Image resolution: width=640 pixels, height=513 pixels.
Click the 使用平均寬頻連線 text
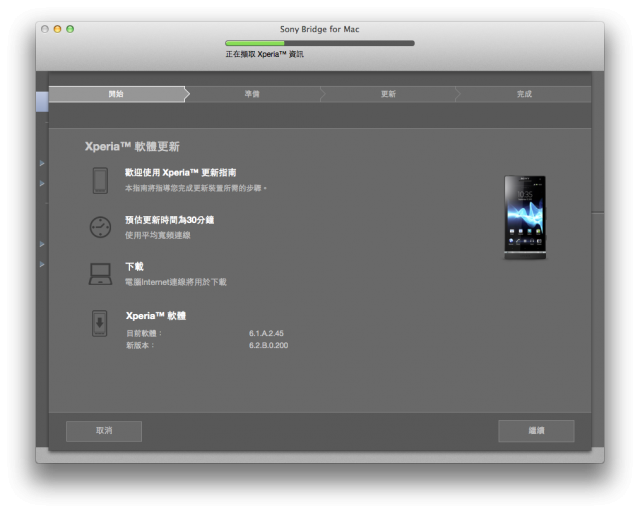158,235
